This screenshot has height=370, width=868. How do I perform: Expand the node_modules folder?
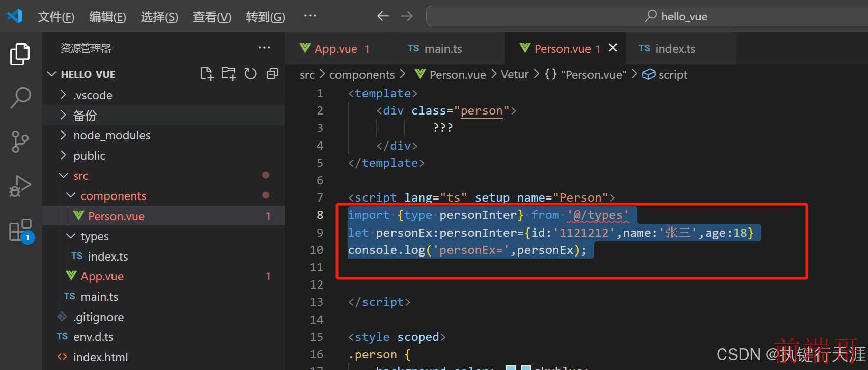point(163,135)
